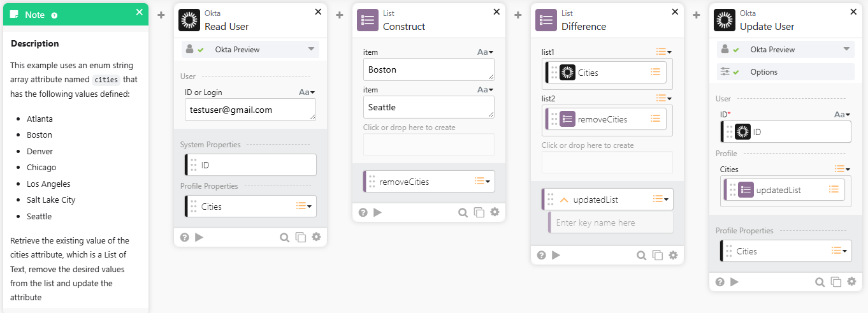Search in the Update User card footer
The height and width of the screenshot is (313, 868).
click(x=820, y=282)
